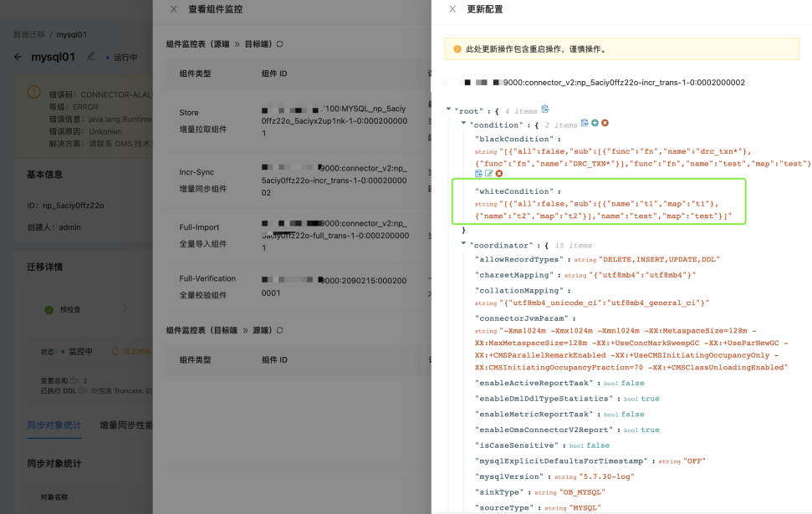This screenshot has width=812, height=514.
Task: Collapse the coordinator JSON node
Action: click(x=463, y=243)
